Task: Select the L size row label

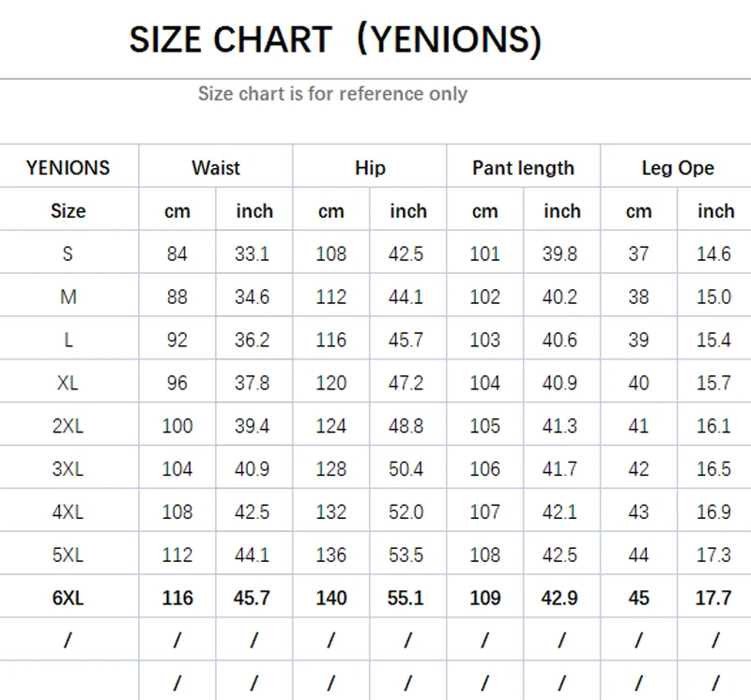Action: [x=68, y=340]
